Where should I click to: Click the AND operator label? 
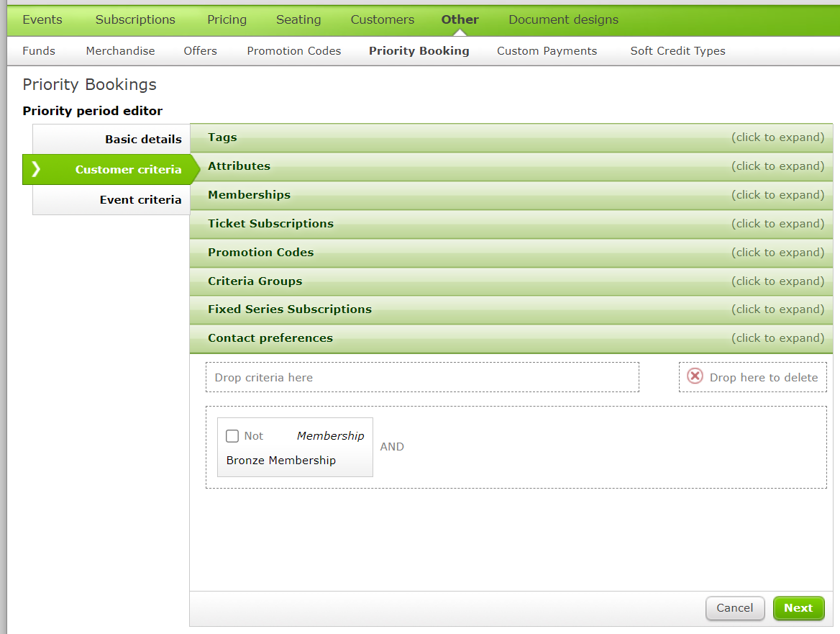point(392,447)
